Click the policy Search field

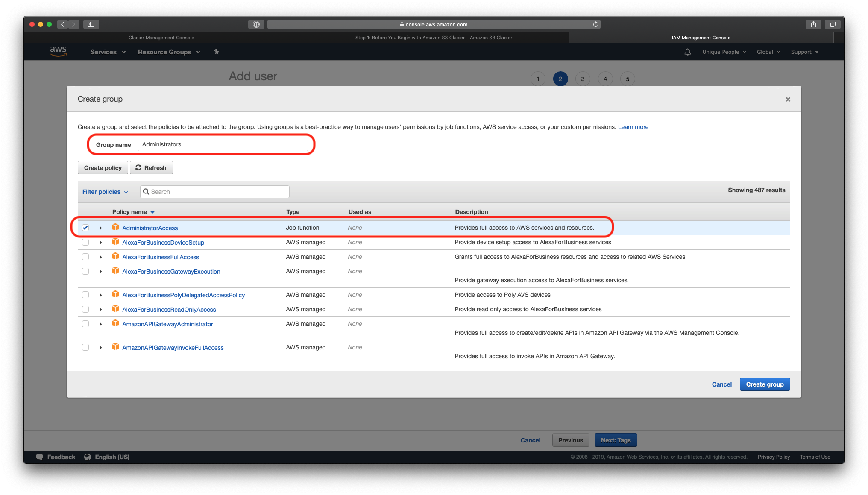[214, 192]
